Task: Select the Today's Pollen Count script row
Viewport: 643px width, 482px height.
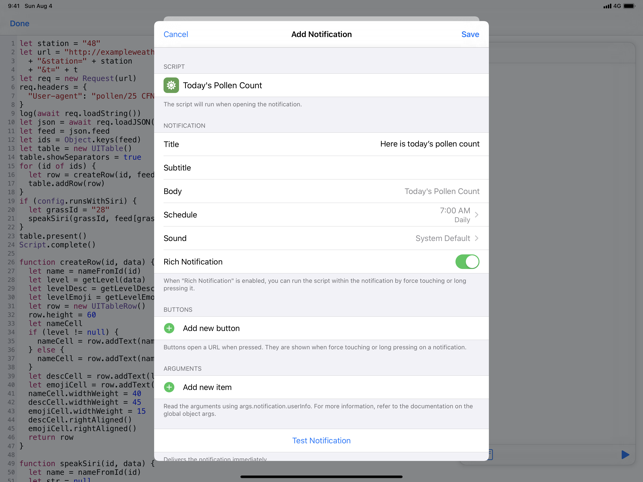Action: pyautogui.click(x=321, y=86)
